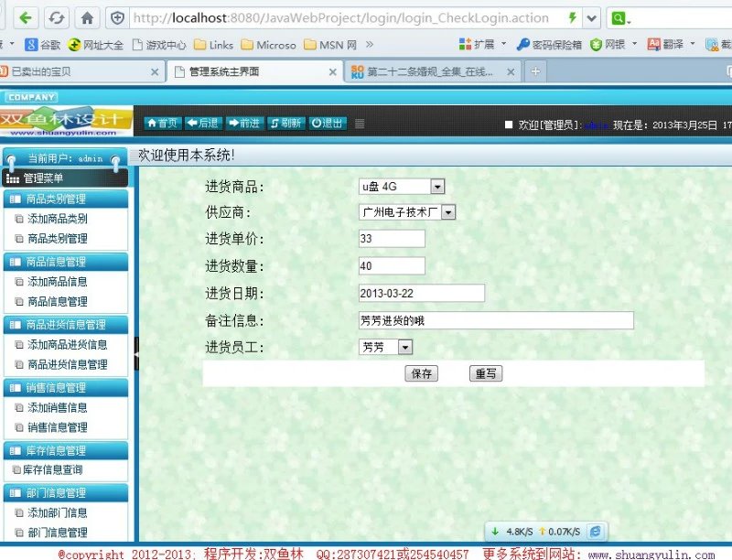Select 库存信息查询 in the sidebar
This screenshot has height=560, width=732.
point(52,469)
